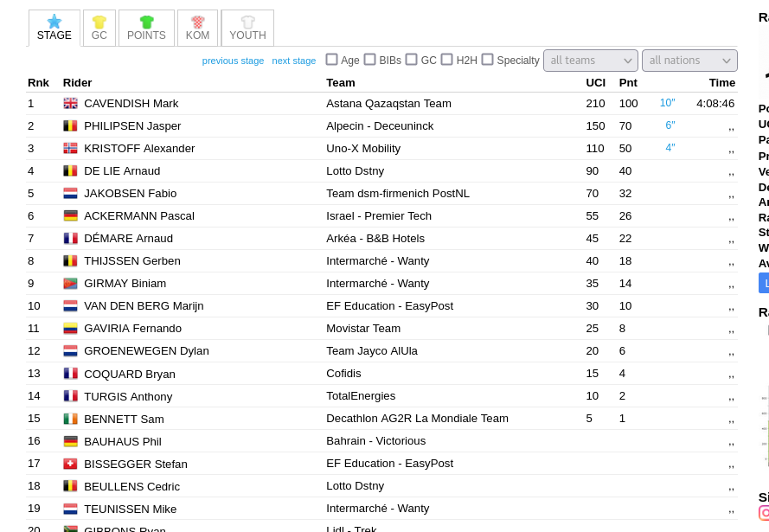This screenshot has height=532, width=769.
Task: Click the blue star stage icon
Action: click(54, 21)
